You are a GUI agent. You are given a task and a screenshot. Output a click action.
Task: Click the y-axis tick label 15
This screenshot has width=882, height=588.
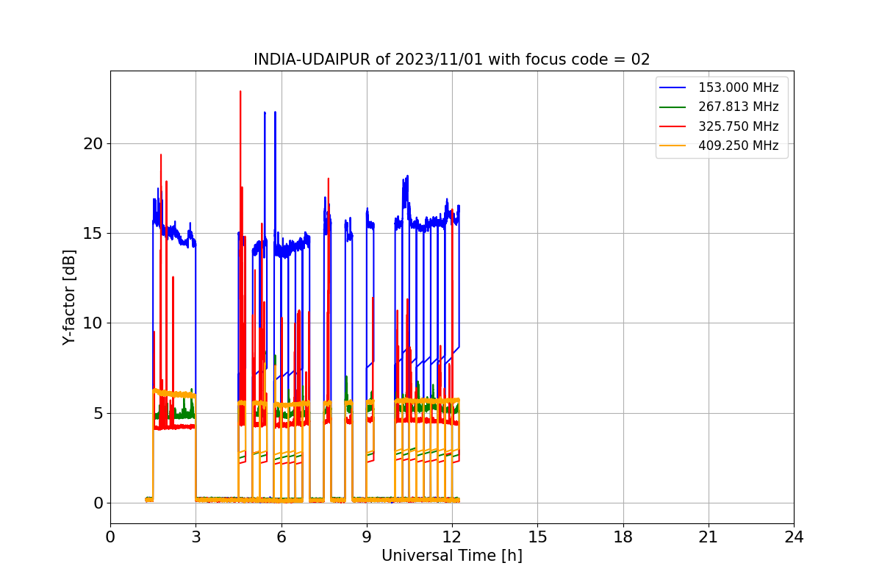pos(93,234)
